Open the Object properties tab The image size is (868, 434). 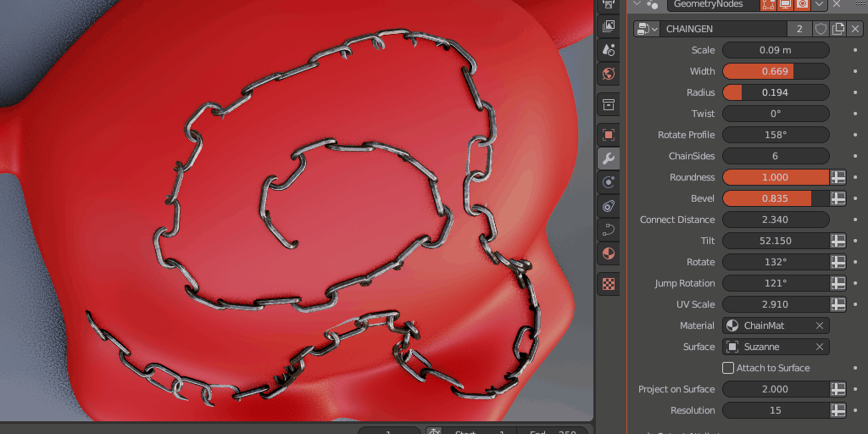[609, 135]
